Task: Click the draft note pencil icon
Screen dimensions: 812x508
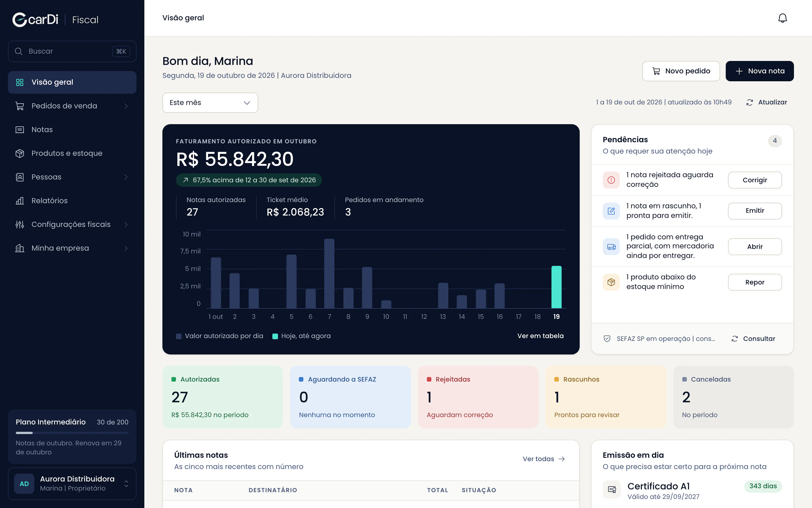Action: pyautogui.click(x=611, y=211)
